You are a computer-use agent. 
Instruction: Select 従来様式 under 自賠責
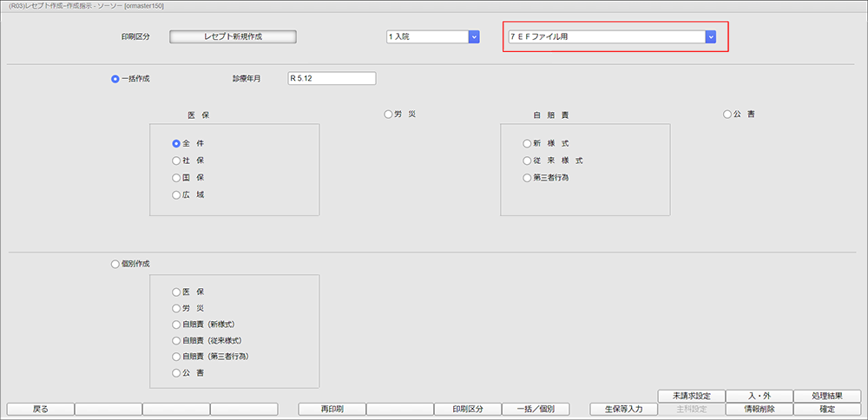point(527,161)
